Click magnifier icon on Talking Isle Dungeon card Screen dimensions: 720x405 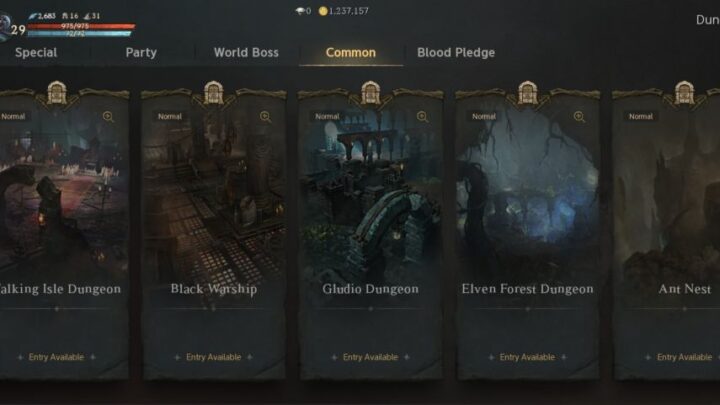(108, 117)
